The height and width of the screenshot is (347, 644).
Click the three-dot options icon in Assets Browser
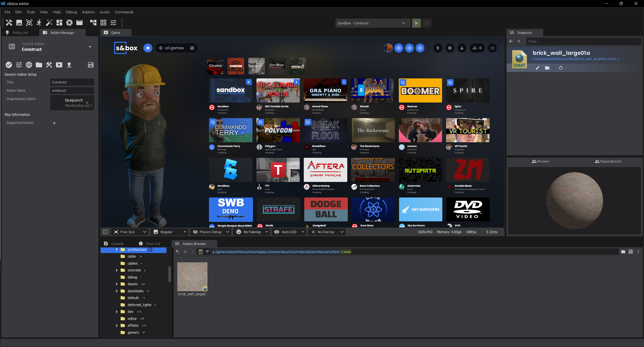point(638,252)
